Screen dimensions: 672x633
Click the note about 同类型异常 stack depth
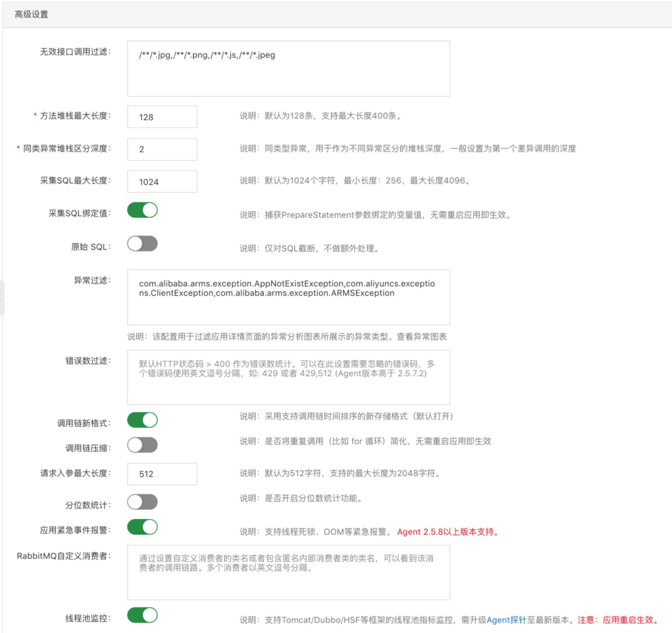click(408, 148)
